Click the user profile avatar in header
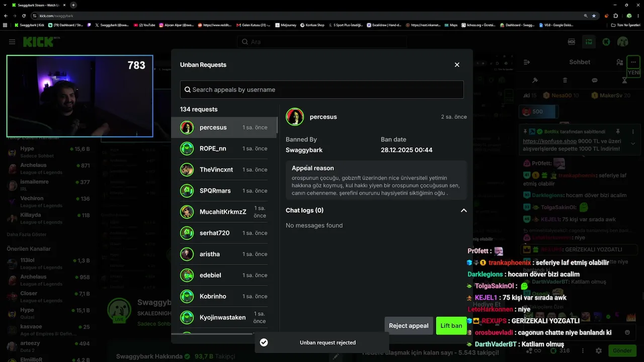This screenshot has width=644, height=362. 623,42
